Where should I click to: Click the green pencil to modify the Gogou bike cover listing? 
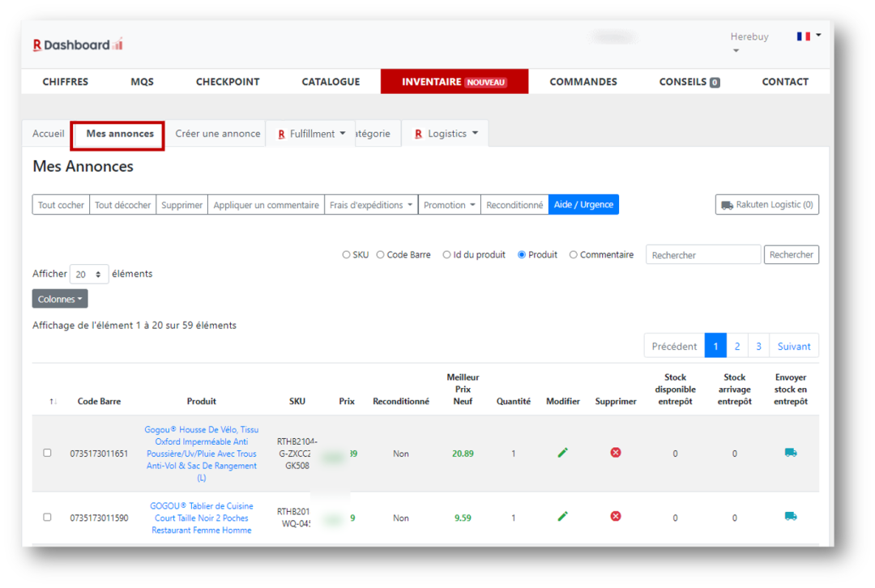(x=563, y=453)
